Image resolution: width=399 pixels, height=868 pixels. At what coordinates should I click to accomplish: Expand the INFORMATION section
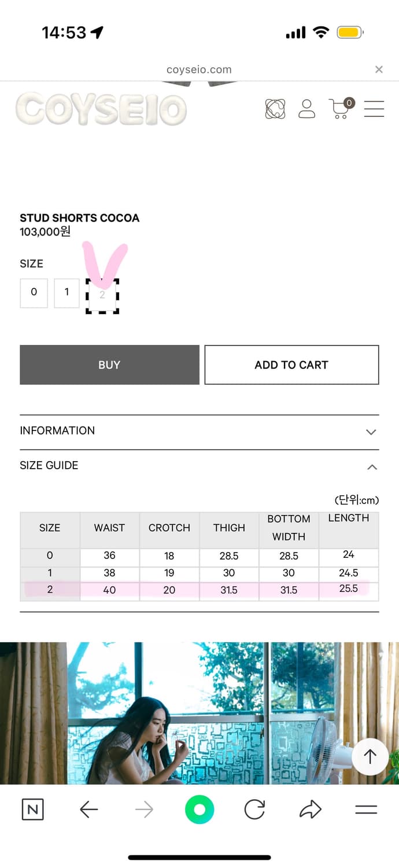tap(199, 431)
